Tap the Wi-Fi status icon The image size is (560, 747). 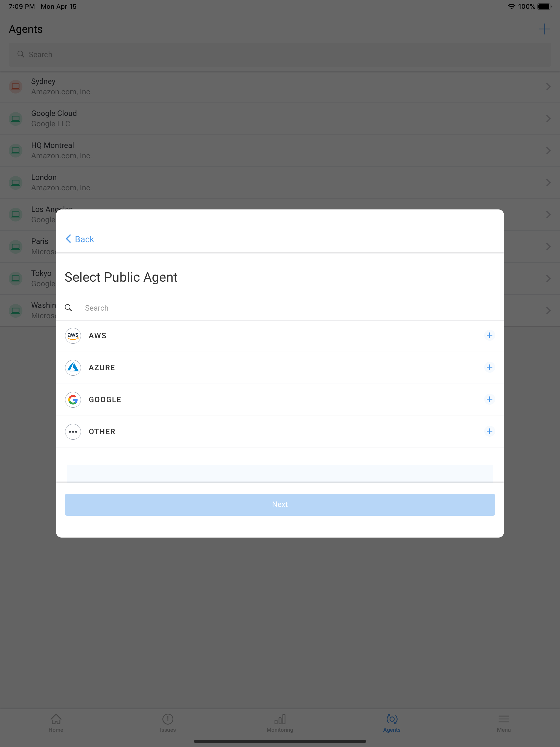coord(511,6)
